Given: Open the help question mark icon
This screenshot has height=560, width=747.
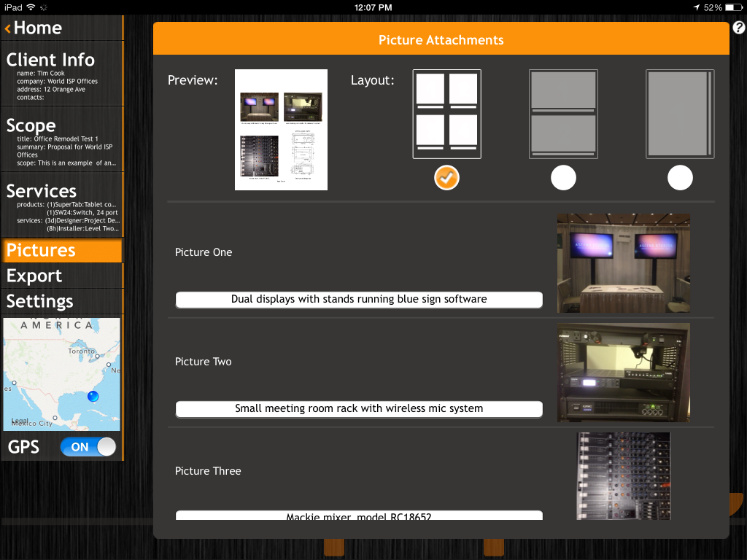Looking at the screenshot, I should tap(738, 28).
